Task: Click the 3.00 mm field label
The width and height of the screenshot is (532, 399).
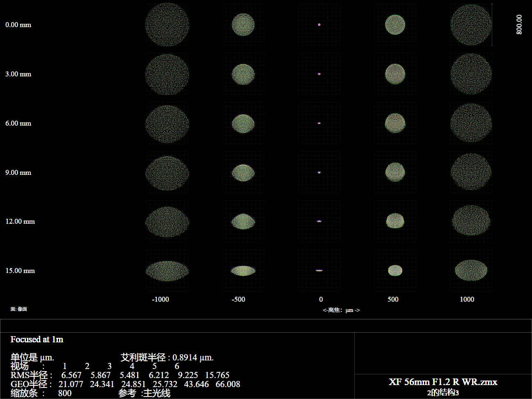Action: click(x=18, y=74)
